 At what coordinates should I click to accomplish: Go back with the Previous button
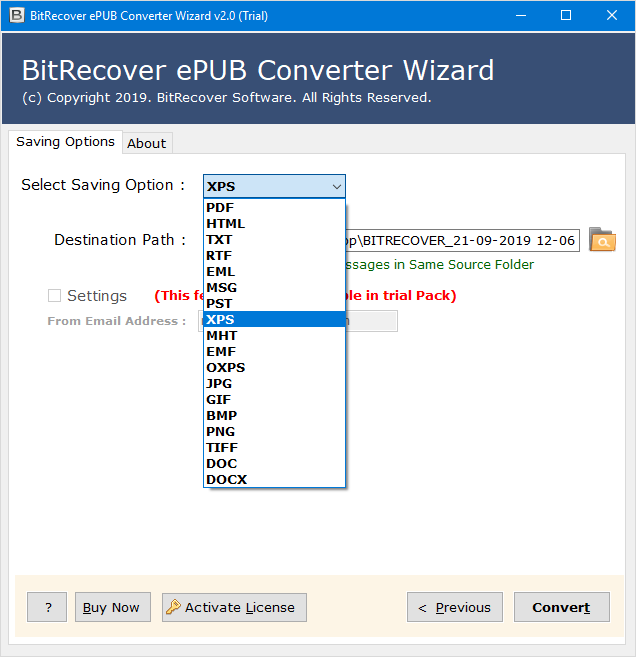point(455,607)
